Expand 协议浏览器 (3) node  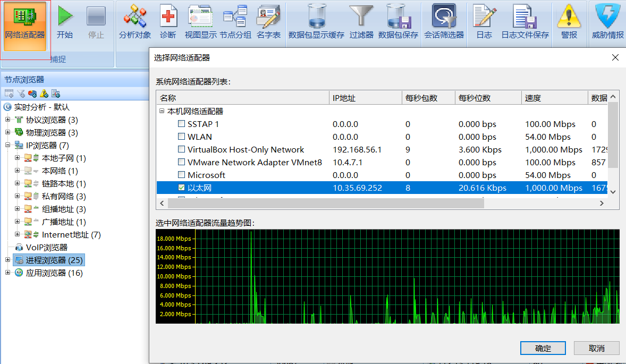[x=7, y=120]
